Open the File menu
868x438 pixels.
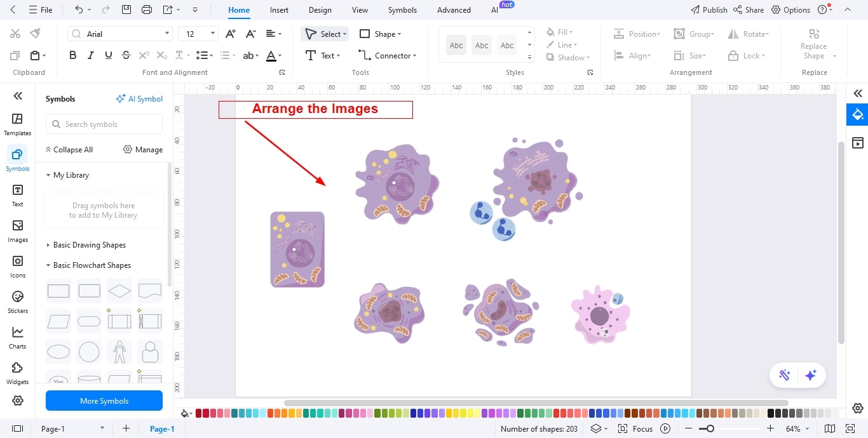pos(41,10)
